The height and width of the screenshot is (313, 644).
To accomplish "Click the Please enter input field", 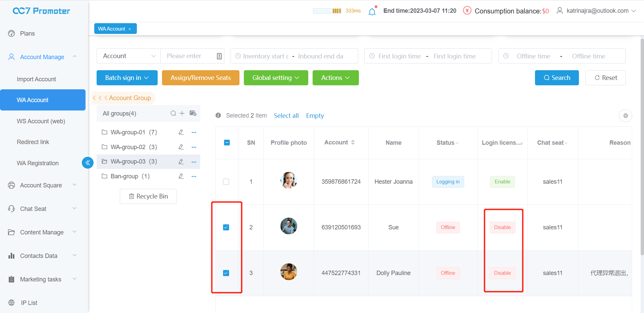I will (x=190, y=56).
